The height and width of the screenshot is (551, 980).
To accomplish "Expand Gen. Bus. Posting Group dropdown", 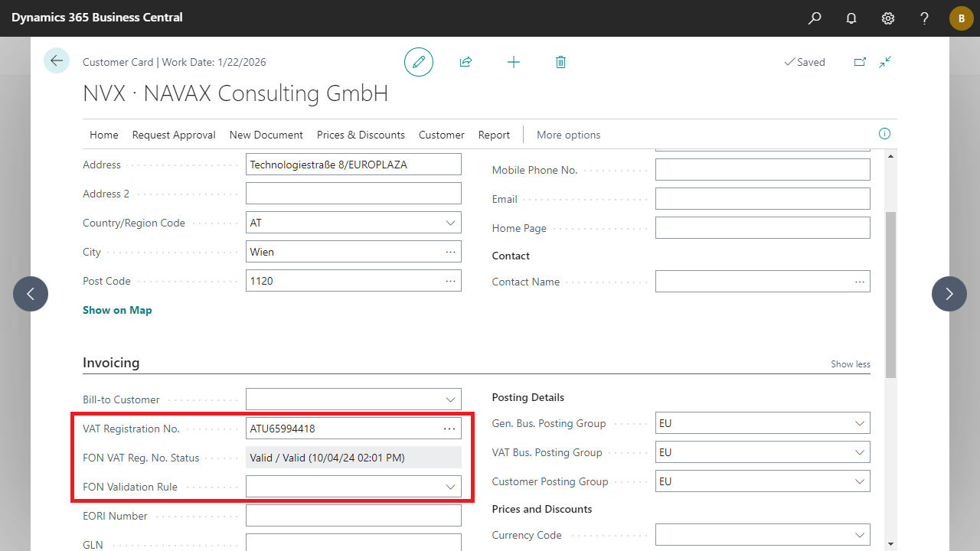I will (859, 423).
